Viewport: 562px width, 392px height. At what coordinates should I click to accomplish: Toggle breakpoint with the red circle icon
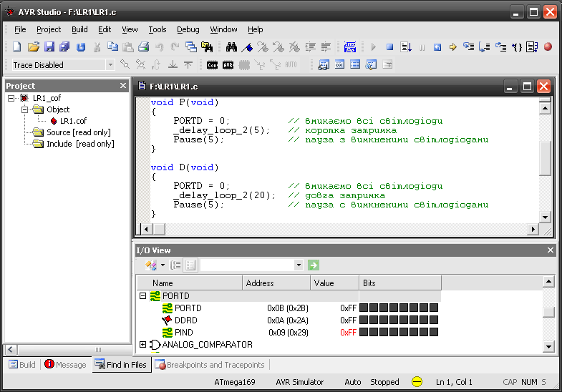548,47
